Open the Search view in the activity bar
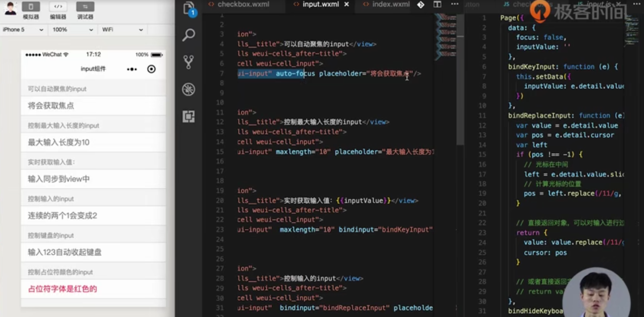 (189, 35)
